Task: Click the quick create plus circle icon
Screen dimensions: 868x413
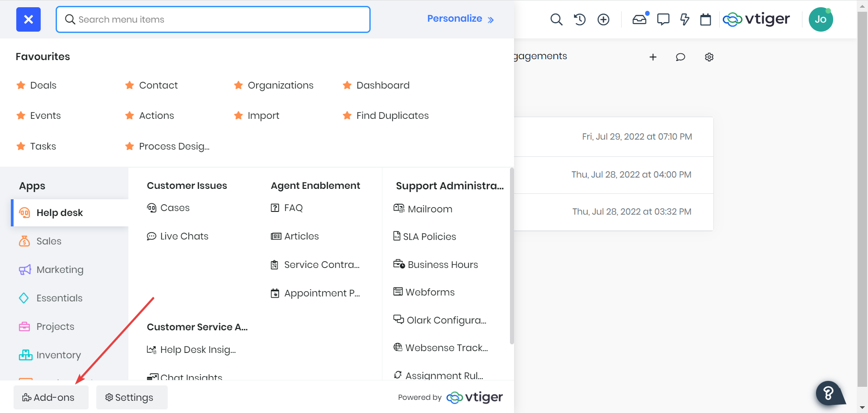Action: [603, 19]
